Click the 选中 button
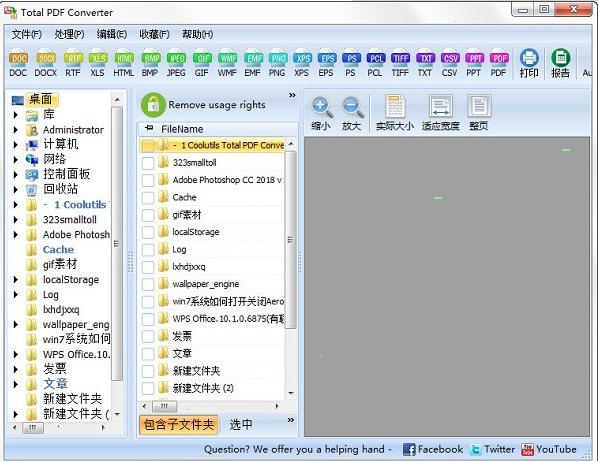Screen dimensions: 599x461 [241, 425]
